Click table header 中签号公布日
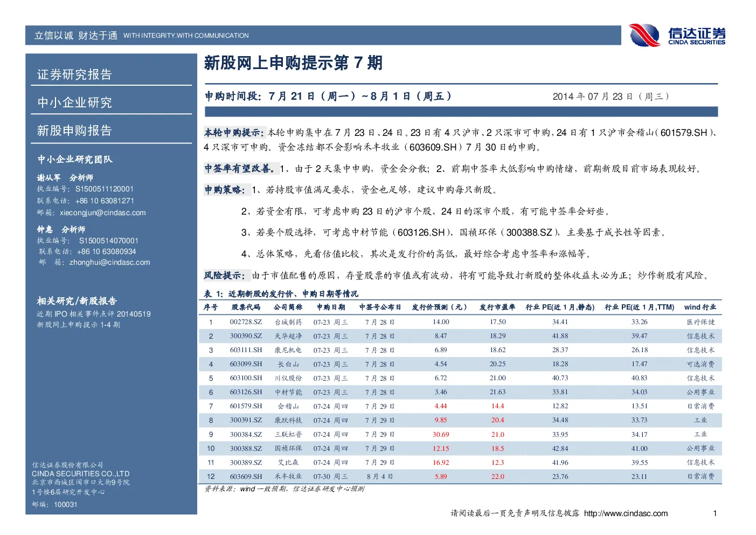This screenshot has width=756, height=535. point(380,307)
